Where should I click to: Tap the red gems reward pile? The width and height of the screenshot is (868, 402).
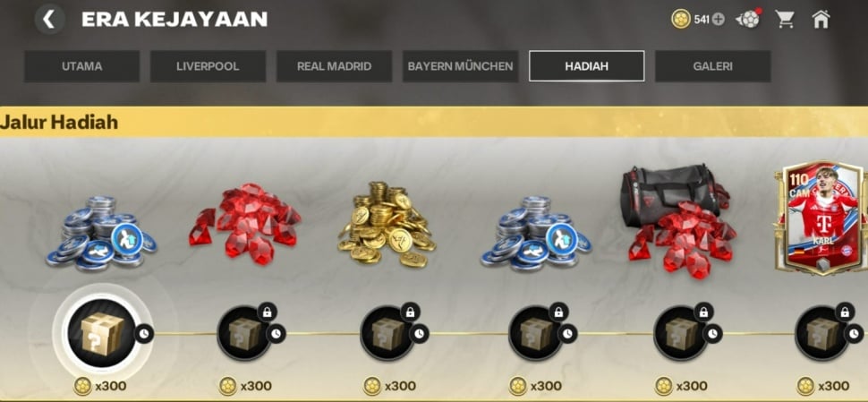point(244,223)
